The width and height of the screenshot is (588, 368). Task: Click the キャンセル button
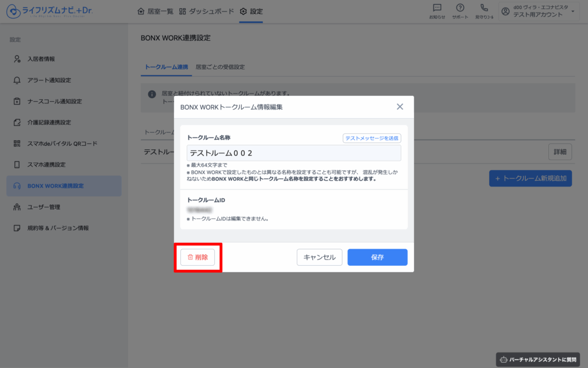(319, 257)
